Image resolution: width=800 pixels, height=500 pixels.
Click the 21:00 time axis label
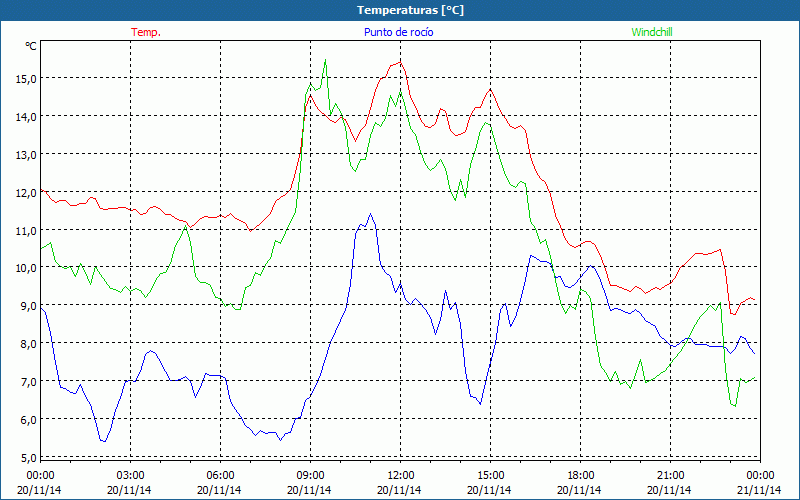click(x=670, y=475)
